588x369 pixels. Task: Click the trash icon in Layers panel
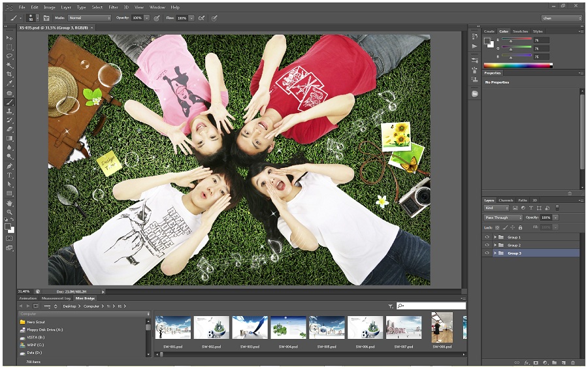pyautogui.click(x=573, y=362)
